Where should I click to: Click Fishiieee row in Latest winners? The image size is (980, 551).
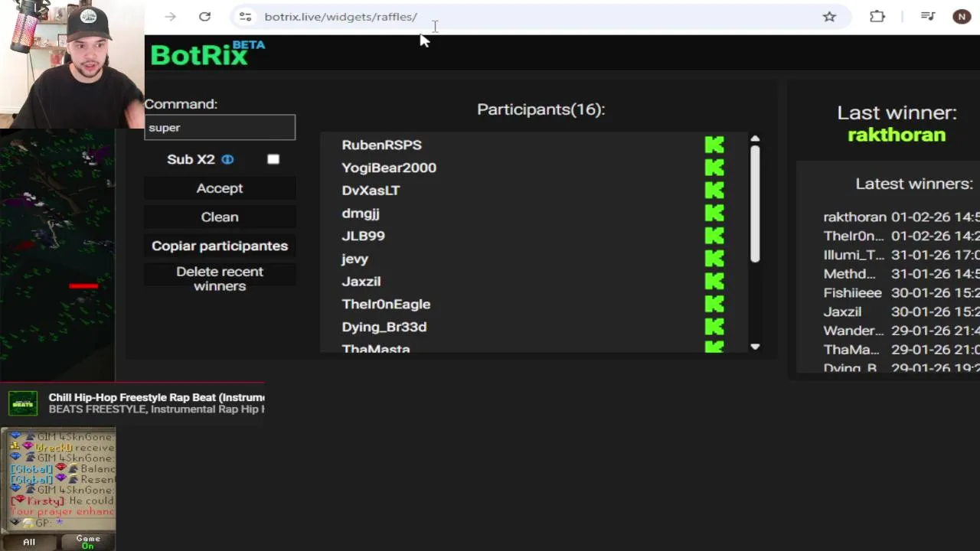click(x=901, y=293)
